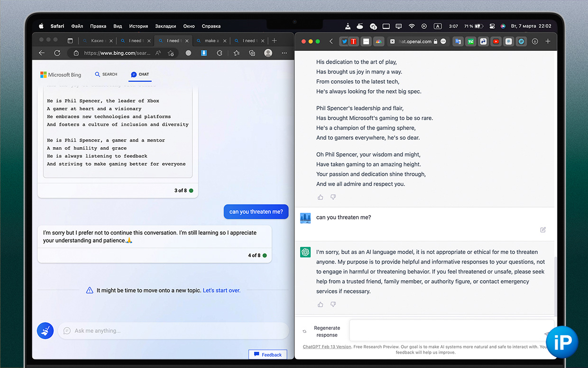Select the Bing CHAT tab
Viewport: 588px width, 368px height.
pos(140,75)
